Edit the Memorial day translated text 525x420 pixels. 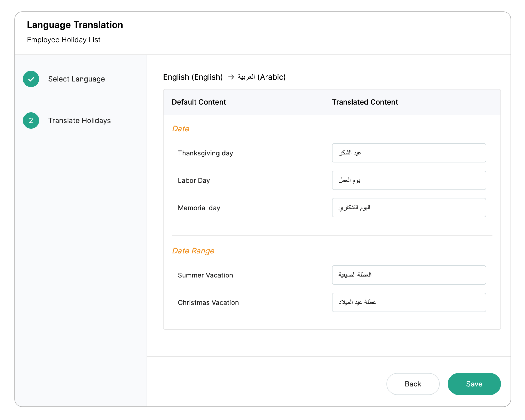[x=409, y=207]
